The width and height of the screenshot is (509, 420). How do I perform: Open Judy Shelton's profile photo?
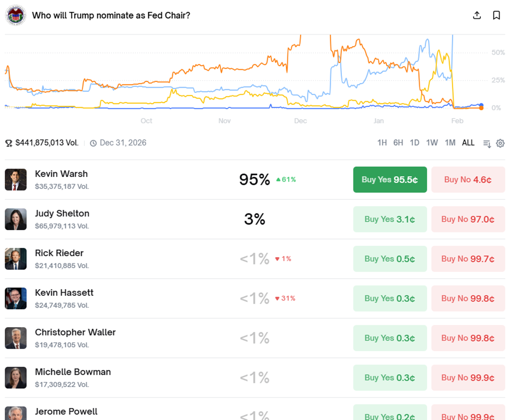click(16, 219)
